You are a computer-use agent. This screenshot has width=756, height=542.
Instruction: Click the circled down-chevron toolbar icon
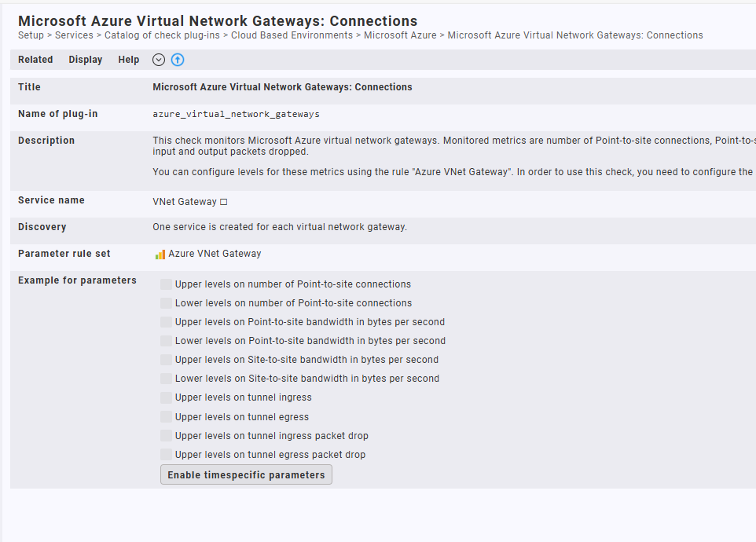159,60
